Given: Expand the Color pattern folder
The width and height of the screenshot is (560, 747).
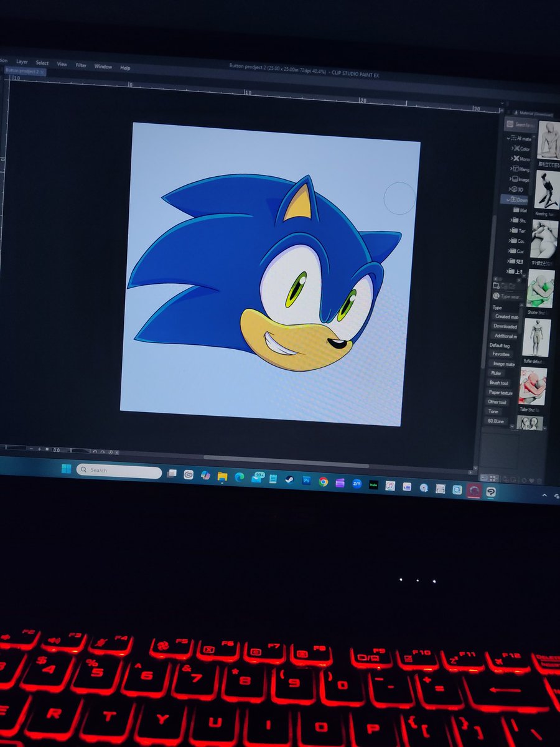Looking at the screenshot, I should coord(513,148).
